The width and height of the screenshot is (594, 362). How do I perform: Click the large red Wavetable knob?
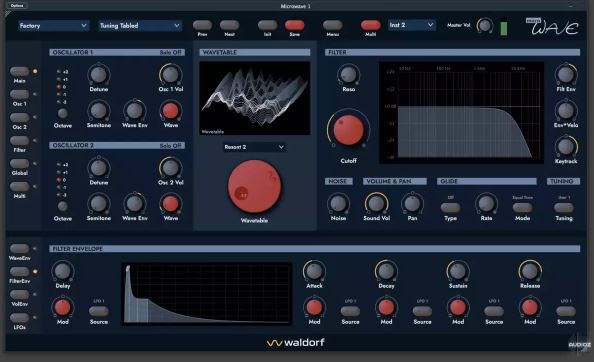[254, 186]
